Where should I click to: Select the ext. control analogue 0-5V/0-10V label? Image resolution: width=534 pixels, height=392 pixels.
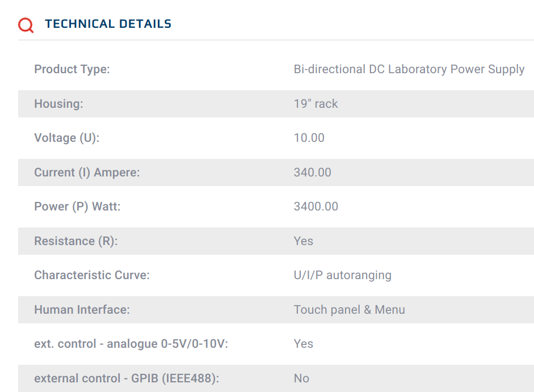[x=131, y=344]
